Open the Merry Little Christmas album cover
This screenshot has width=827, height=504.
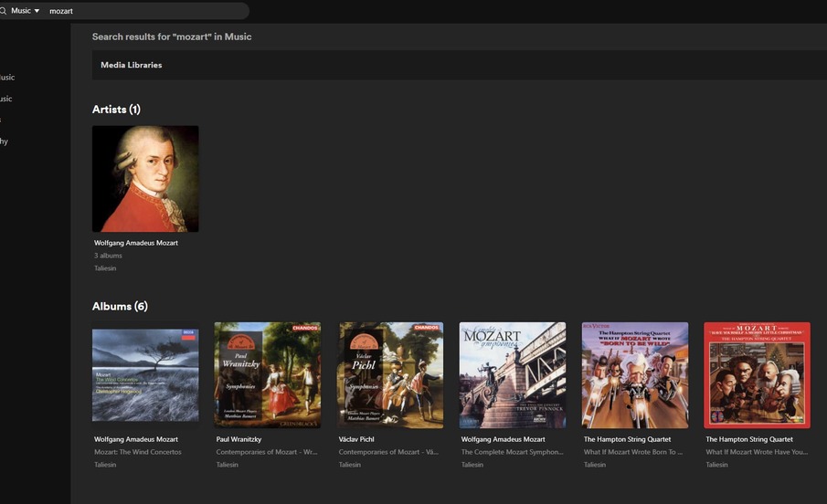coord(758,375)
